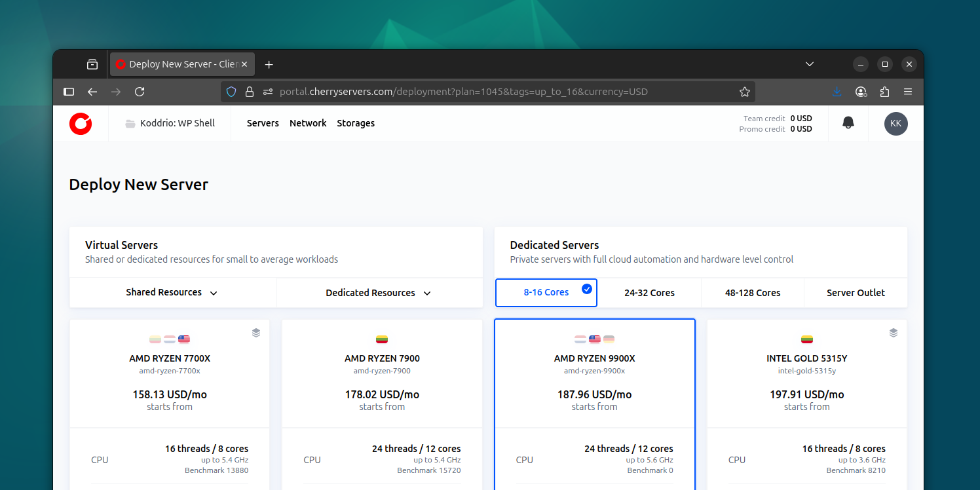Reload the current page
This screenshot has height=490, width=980.
(140, 92)
